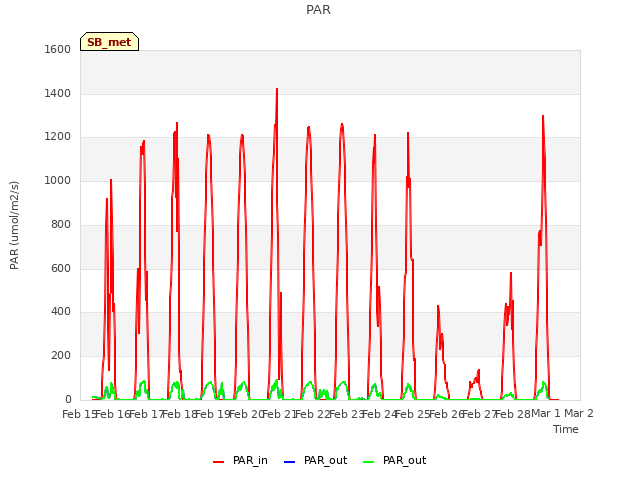Click the 1000 y-axis tick label

pyautogui.click(x=58, y=180)
